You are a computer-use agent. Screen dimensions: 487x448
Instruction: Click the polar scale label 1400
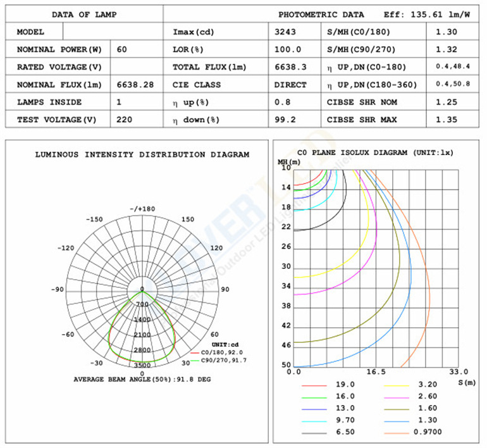pos(142,320)
